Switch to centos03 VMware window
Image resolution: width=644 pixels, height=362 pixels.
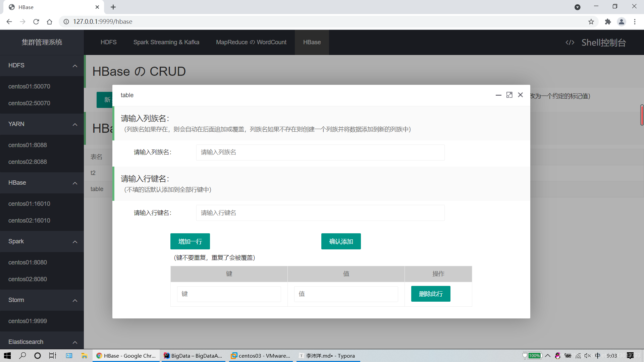tap(261, 356)
